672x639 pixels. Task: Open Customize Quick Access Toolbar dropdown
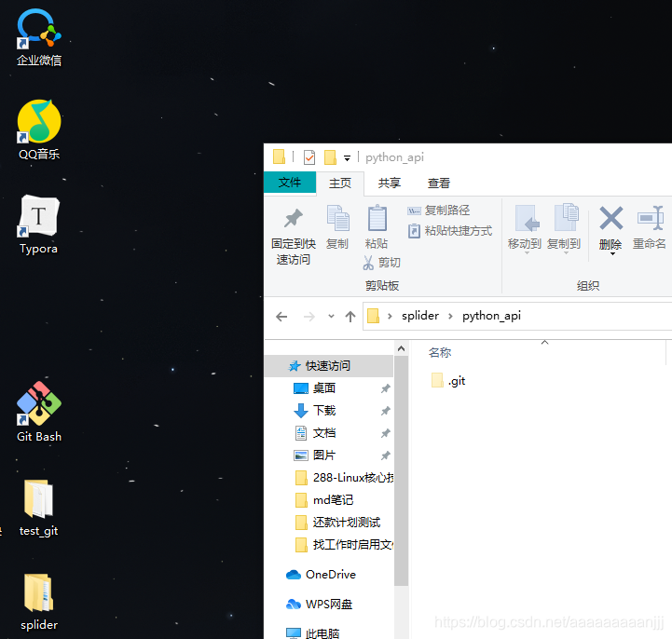347,158
